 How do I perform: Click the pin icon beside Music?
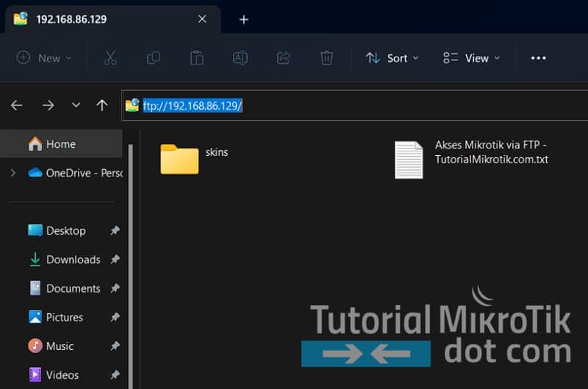[x=115, y=346]
